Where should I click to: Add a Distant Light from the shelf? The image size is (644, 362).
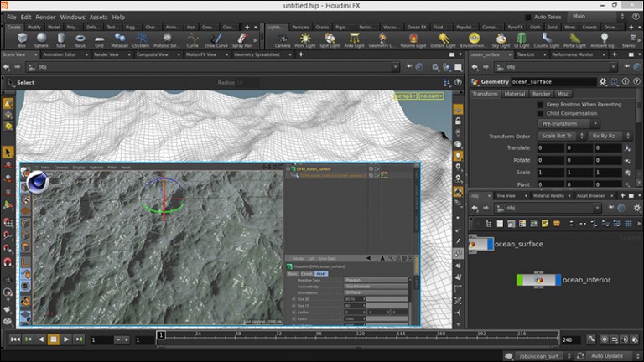click(443, 40)
